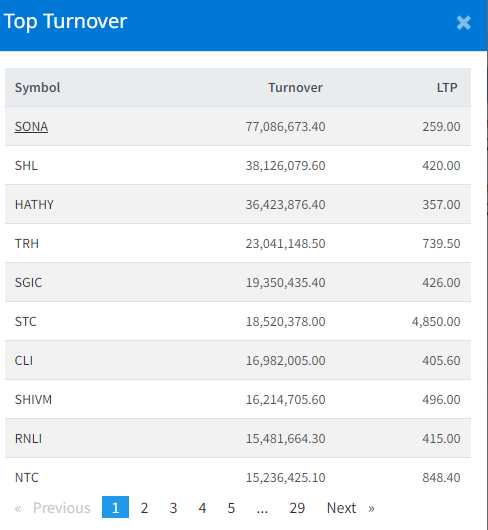The image size is (488, 530).
Task: Close the Top Turnover dialog
Action: (x=463, y=23)
